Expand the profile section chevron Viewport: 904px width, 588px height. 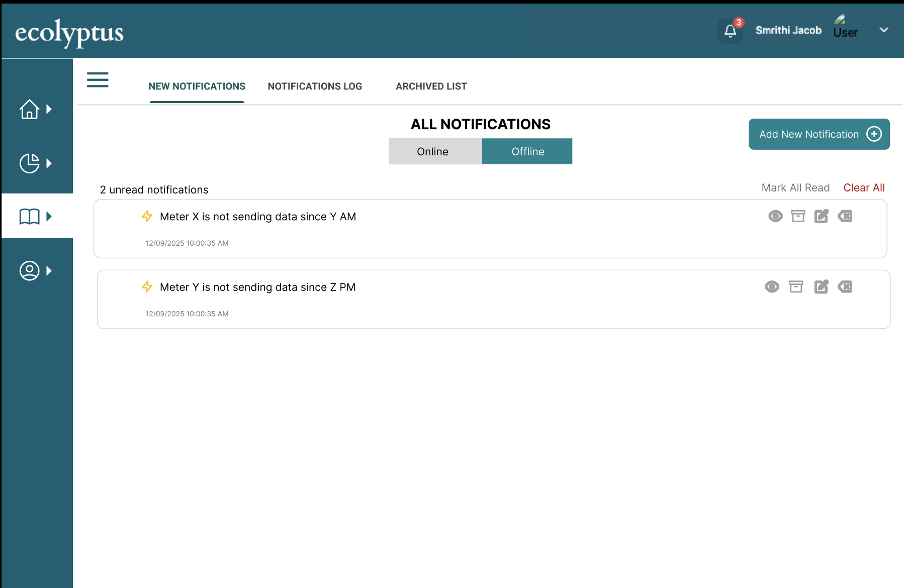click(49, 270)
